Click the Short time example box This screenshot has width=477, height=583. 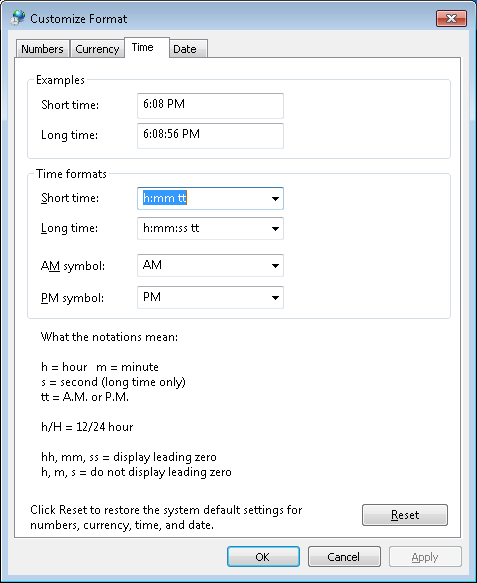point(210,106)
